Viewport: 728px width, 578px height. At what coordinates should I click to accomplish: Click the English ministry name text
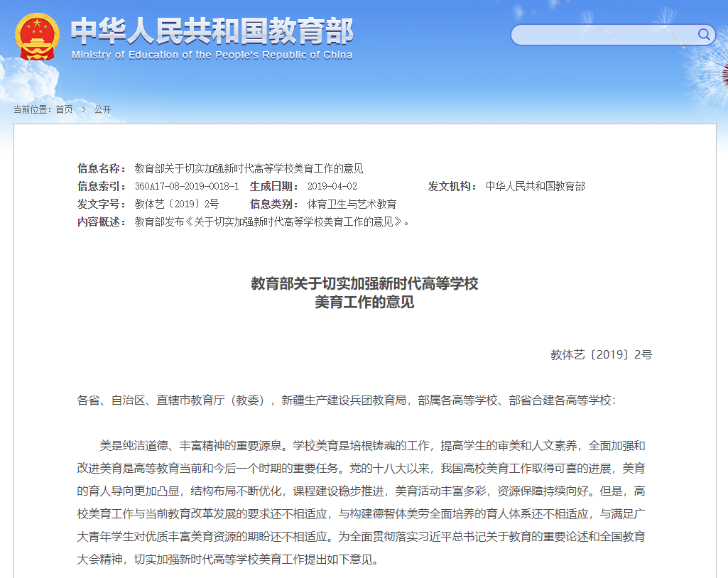point(212,55)
